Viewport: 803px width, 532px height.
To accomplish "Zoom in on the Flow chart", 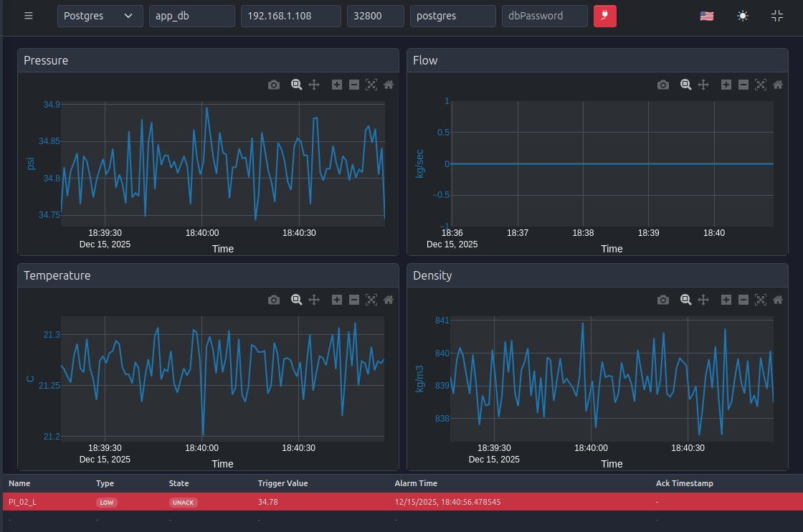I will click(x=726, y=85).
